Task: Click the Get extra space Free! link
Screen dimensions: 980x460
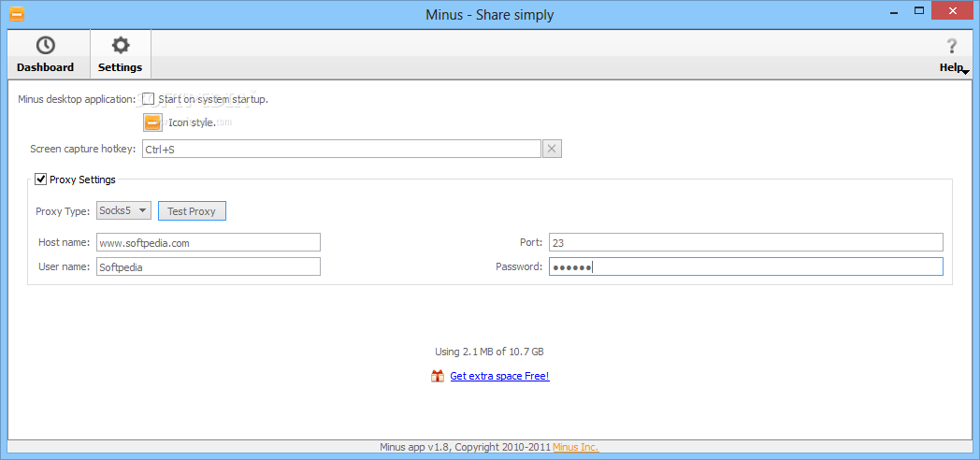Action: tap(499, 376)
